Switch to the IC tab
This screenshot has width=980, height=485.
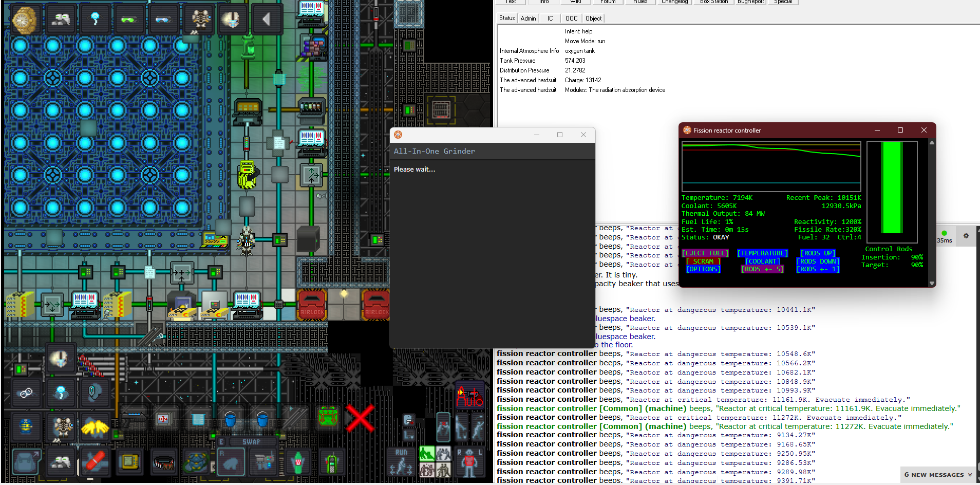pos(550,18)
